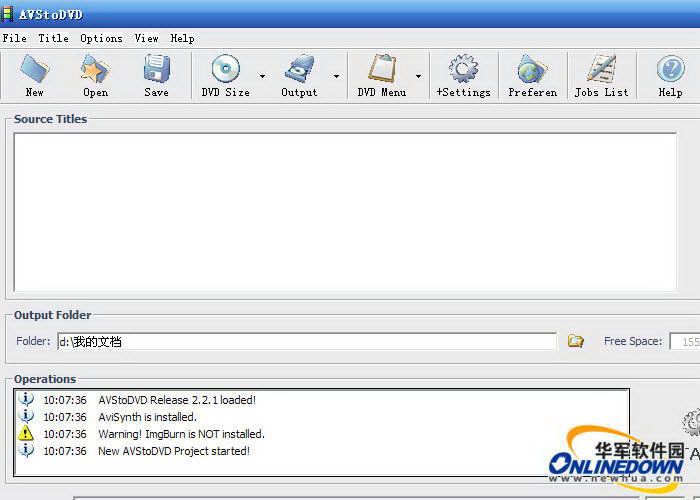
Task: Click the AVStoDVD title bar app icon
Action: click(7, 14)
